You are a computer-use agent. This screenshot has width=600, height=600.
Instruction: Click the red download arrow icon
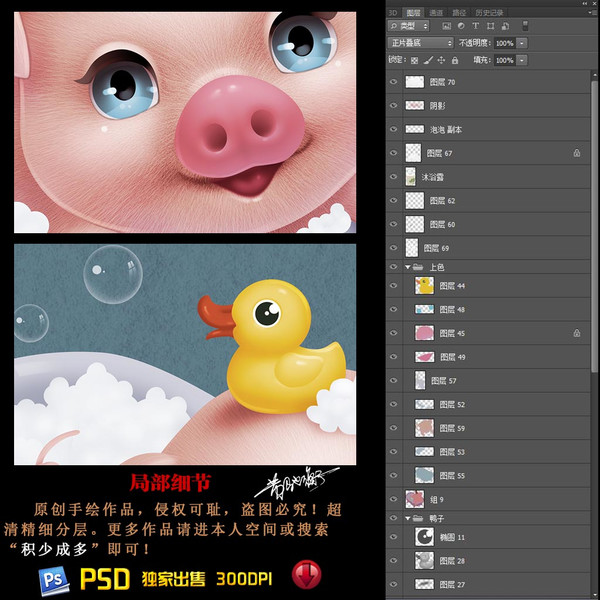tap(307, 575)
